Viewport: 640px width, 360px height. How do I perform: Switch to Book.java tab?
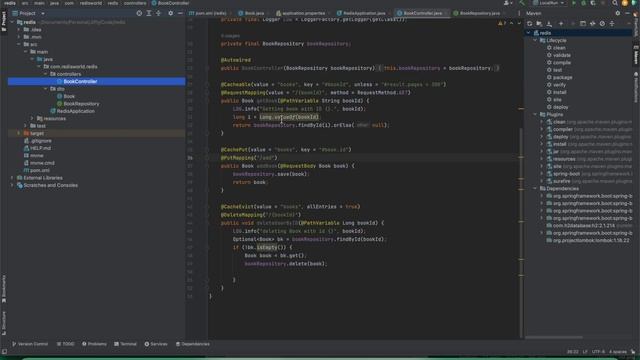tap(252, 13)
